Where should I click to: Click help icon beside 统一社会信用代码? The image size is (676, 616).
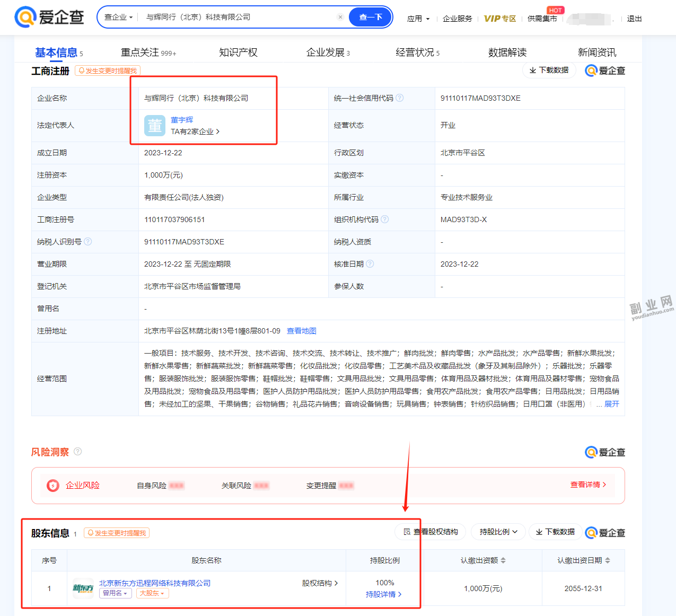pyautogui.click(x=400, y=98)
